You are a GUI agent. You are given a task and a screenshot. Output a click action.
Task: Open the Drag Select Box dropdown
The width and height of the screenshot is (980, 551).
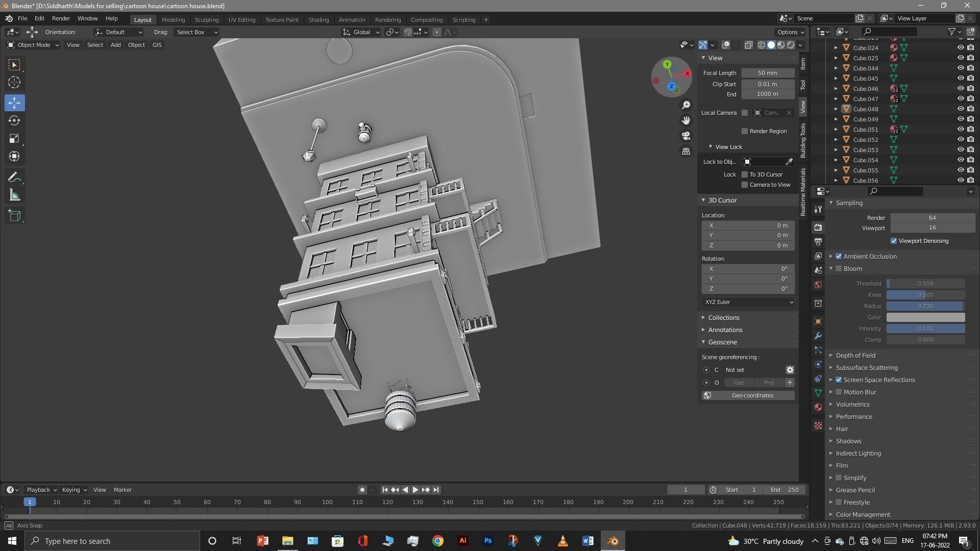coord(196,32)
